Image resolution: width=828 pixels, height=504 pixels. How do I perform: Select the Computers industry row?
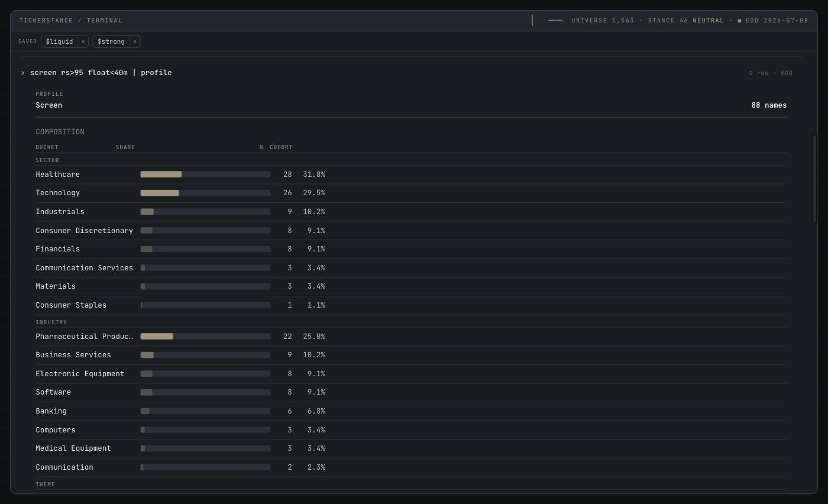[411, 430]
